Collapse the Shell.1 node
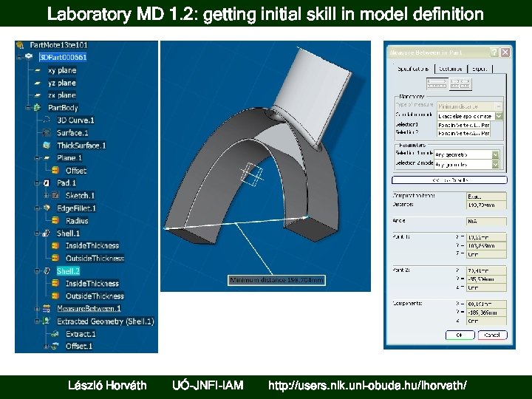This screenshot has height=399, width=532. click(38, 233)
